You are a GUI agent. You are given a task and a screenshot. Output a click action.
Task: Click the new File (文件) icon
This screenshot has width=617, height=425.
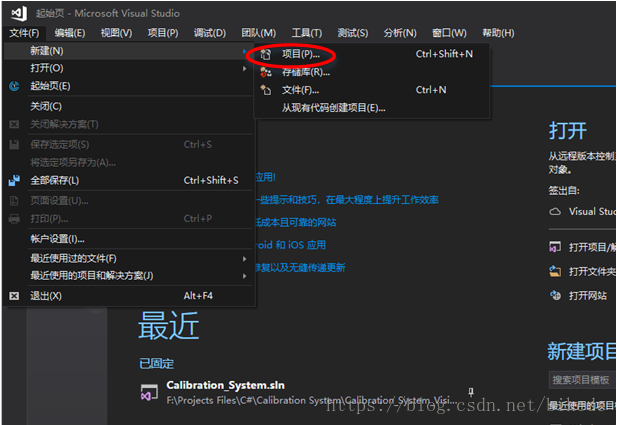click(x=266, y=90)
